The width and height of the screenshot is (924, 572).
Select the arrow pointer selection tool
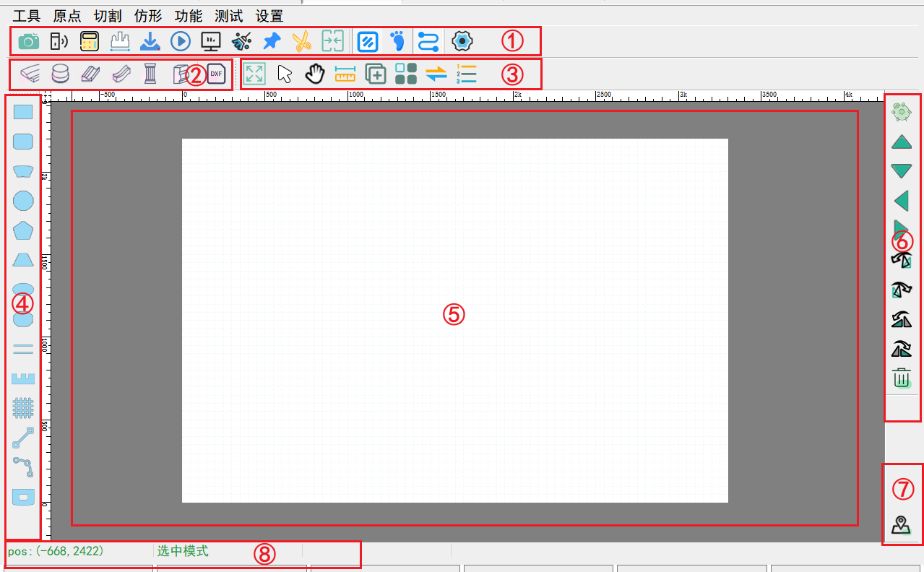(x=285, y=74)
